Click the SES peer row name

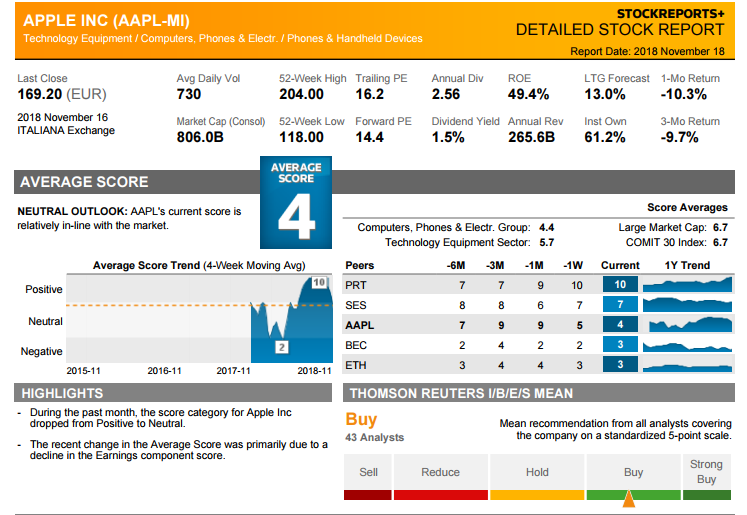356,305
